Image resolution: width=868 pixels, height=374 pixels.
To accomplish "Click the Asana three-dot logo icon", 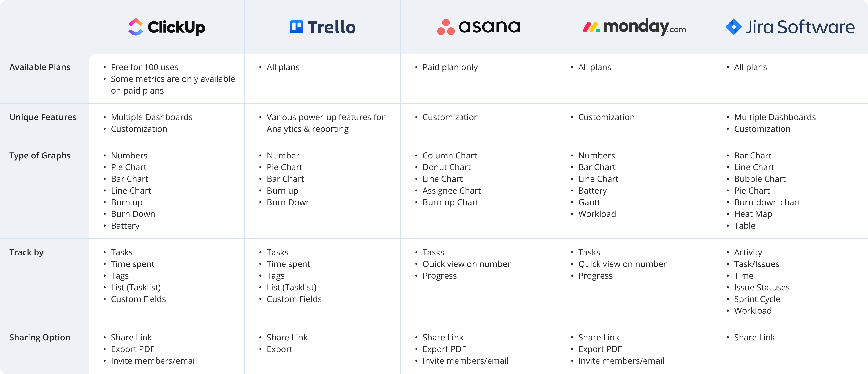I will [x=445, y=27].
